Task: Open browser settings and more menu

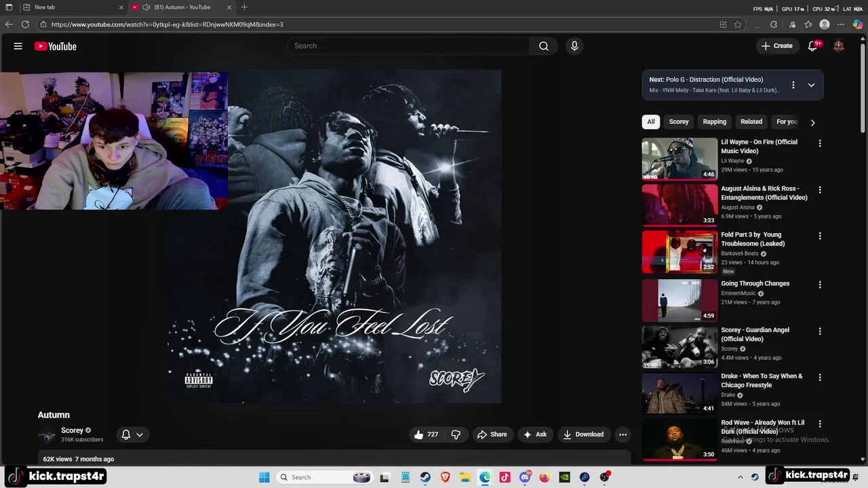Action: [841, 24]
